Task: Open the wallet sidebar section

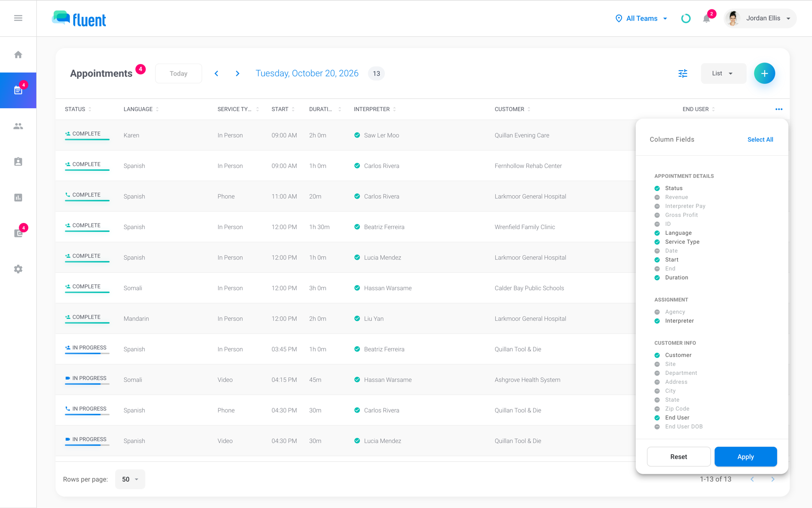Action: click(x=18, y=233)
